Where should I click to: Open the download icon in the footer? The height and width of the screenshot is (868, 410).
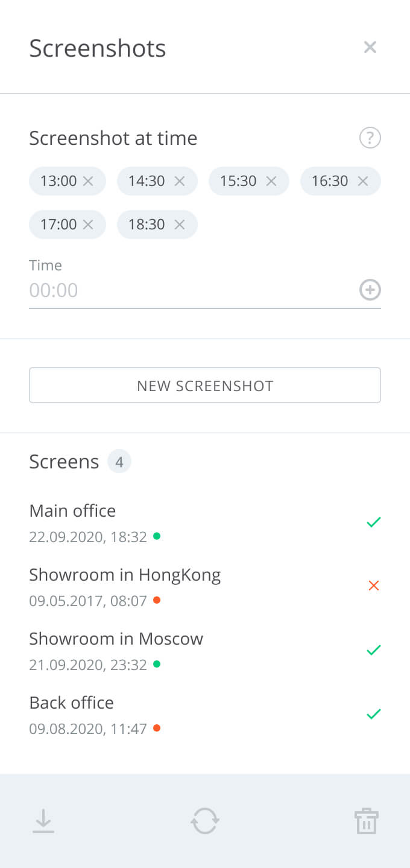(x=43, y=821)
